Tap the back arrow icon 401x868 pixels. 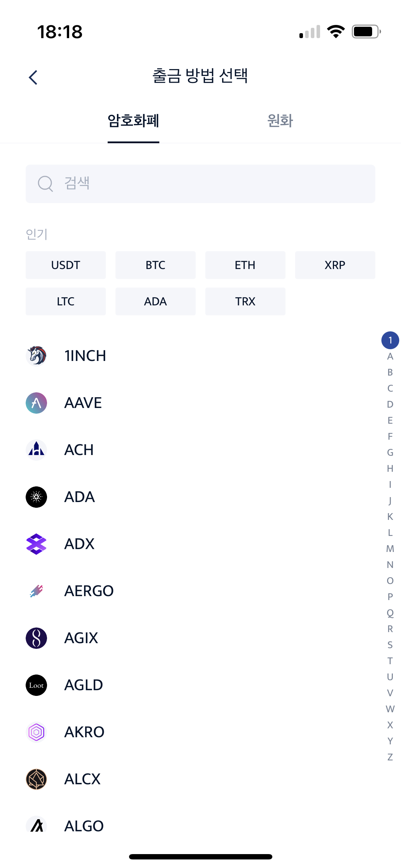coord(33,77)
